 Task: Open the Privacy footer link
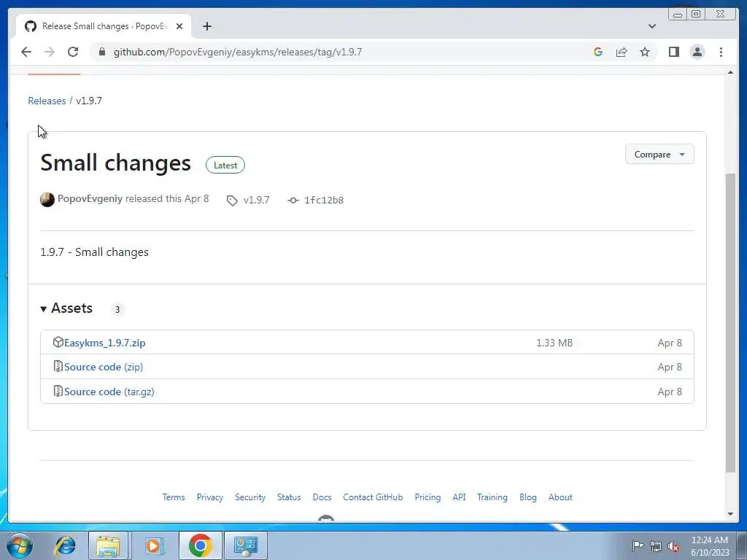[210, 497]
